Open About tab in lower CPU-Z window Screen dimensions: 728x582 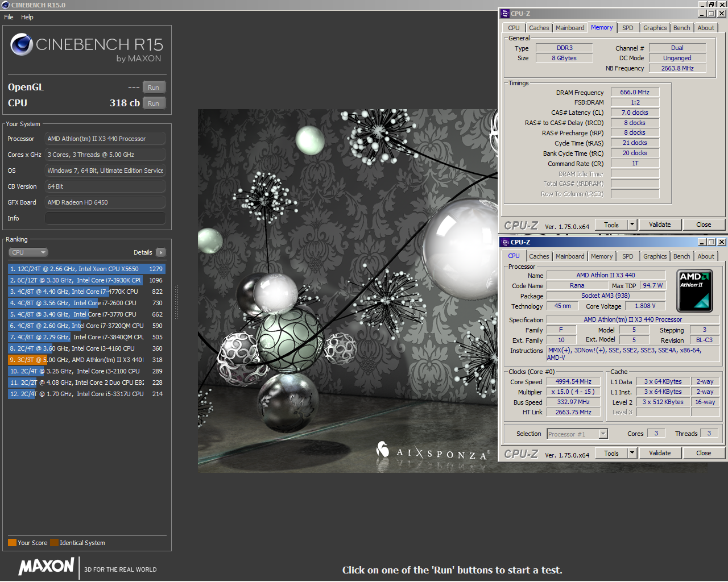pyautogui.click(x=706, y=256)
